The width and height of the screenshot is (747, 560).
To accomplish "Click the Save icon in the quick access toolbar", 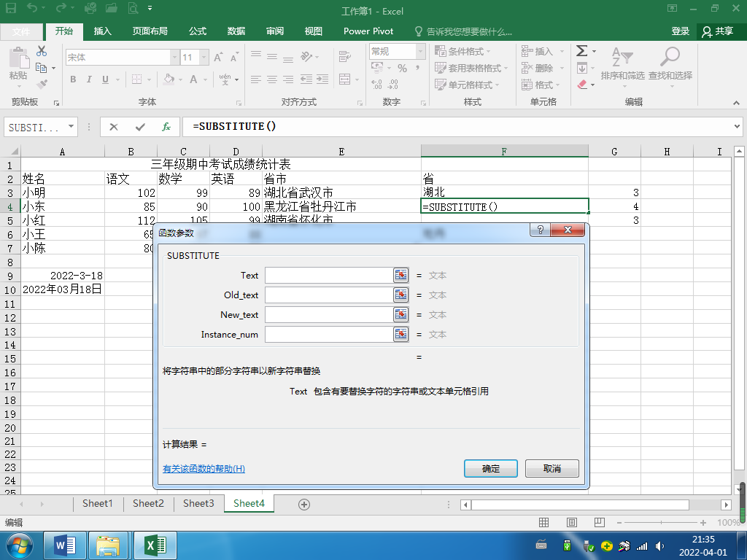I will coord(10,8).
